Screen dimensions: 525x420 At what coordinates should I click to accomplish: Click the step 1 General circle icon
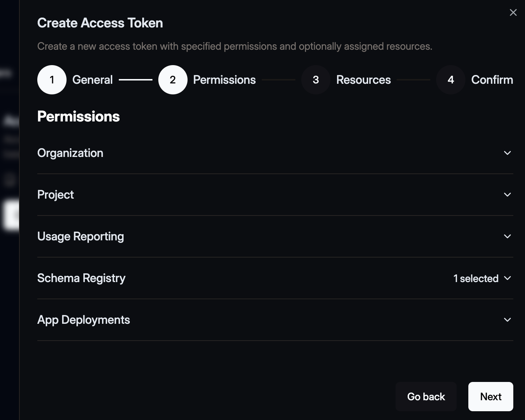52,80
